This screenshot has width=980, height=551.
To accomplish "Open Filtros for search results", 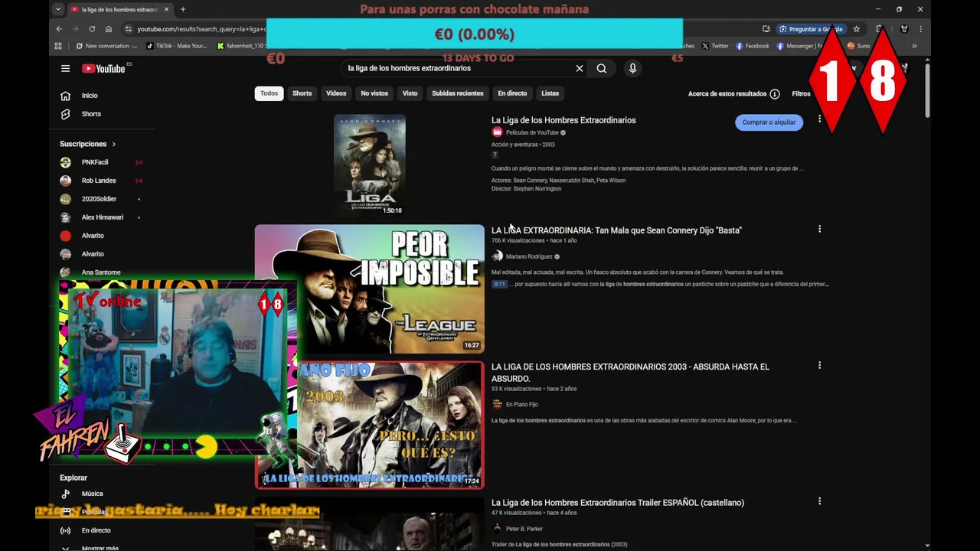I will pos(801,93).
